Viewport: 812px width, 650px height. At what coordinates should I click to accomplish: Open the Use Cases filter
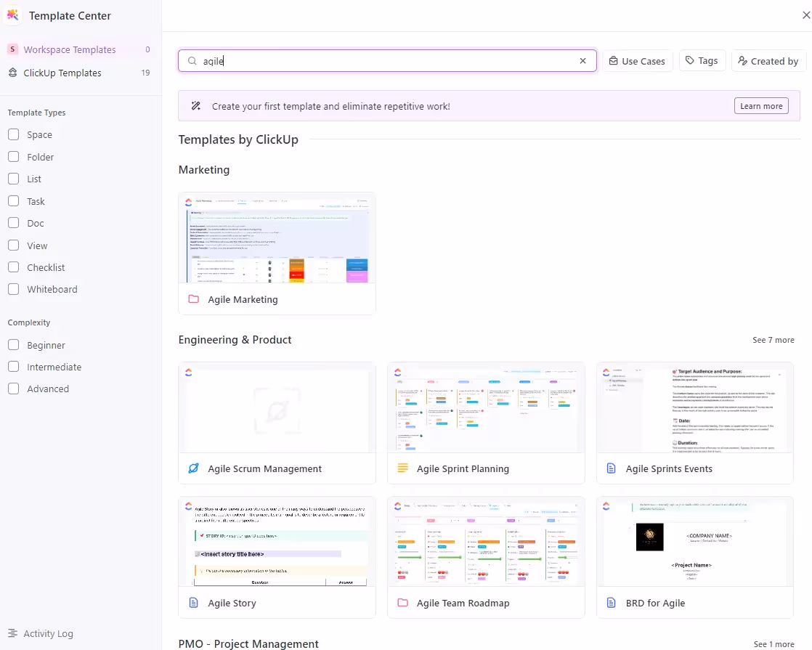[637, 61]
